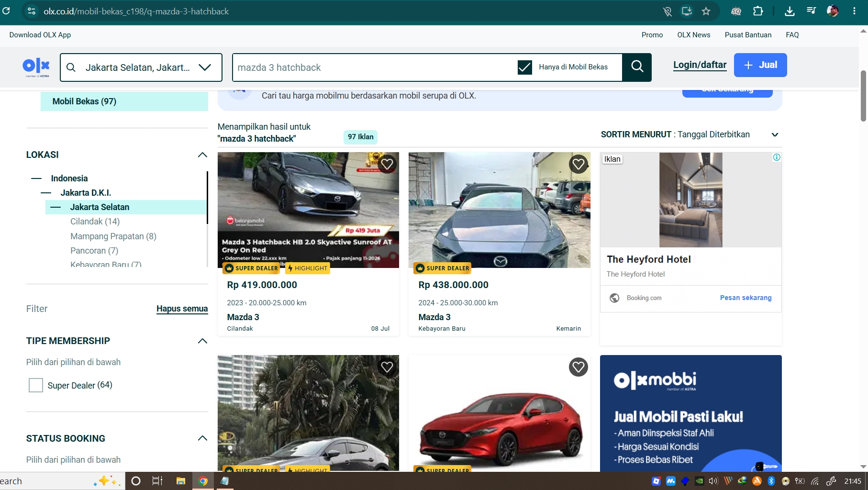The height and width of the screenshot is (490, 868).
Task: Click the mazda 3 hatchback search field
Action: click(x=373, y=67)
